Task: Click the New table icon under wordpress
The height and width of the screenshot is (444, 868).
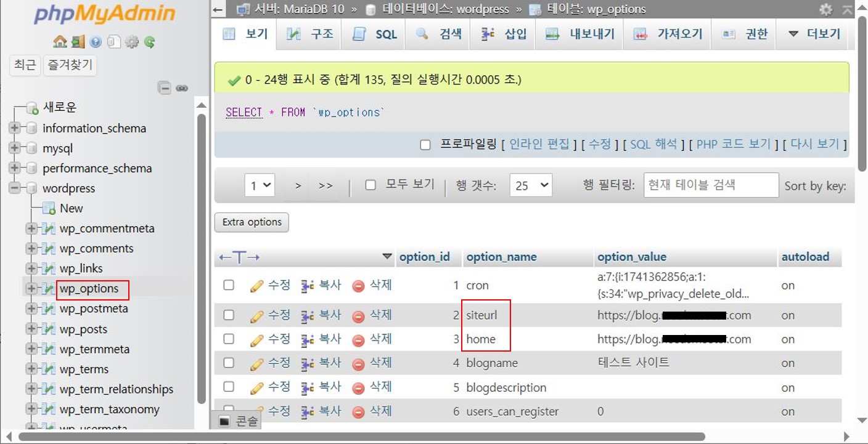Action: coord(49,208)
